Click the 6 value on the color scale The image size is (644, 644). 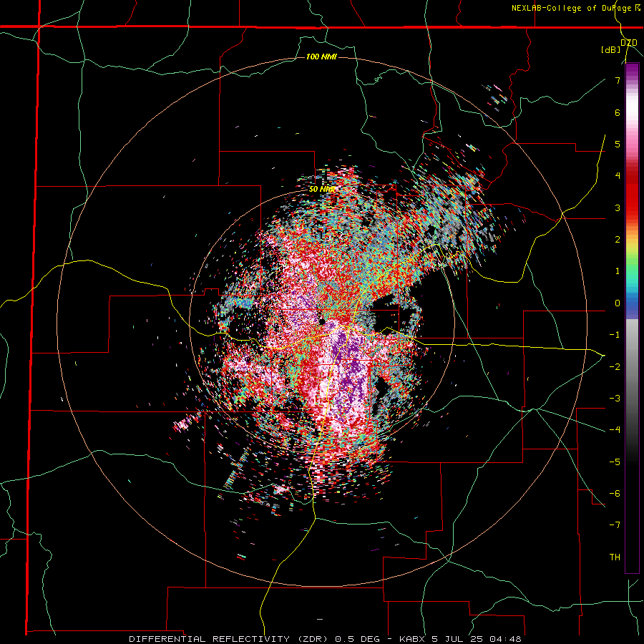point(618,112)
